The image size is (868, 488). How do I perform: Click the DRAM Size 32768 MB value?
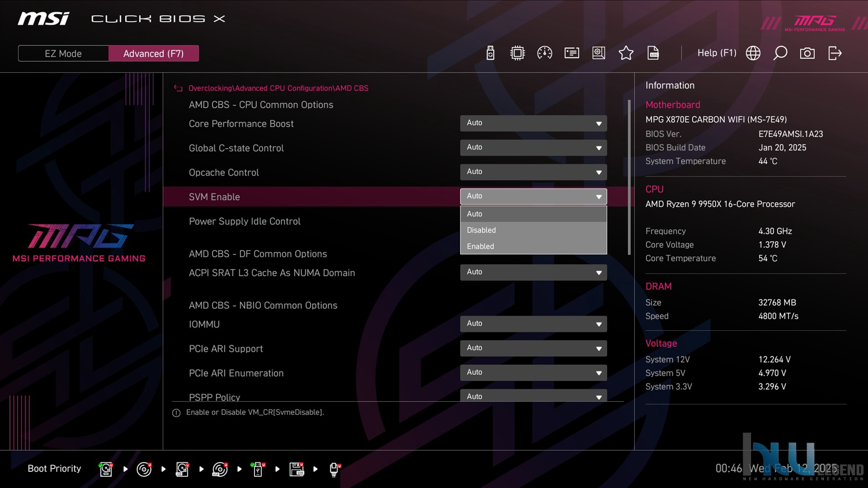pyautogui.click(x=777, y=303)
